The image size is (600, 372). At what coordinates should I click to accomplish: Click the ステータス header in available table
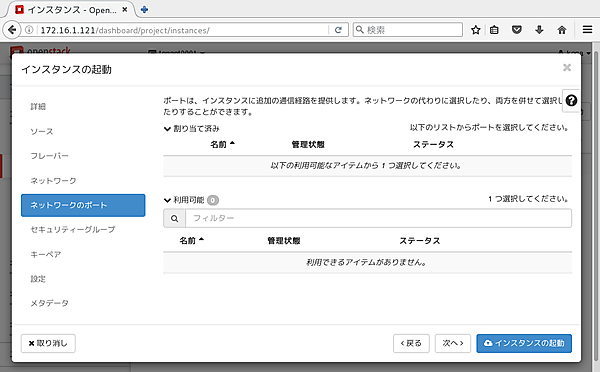click(420, 241)
